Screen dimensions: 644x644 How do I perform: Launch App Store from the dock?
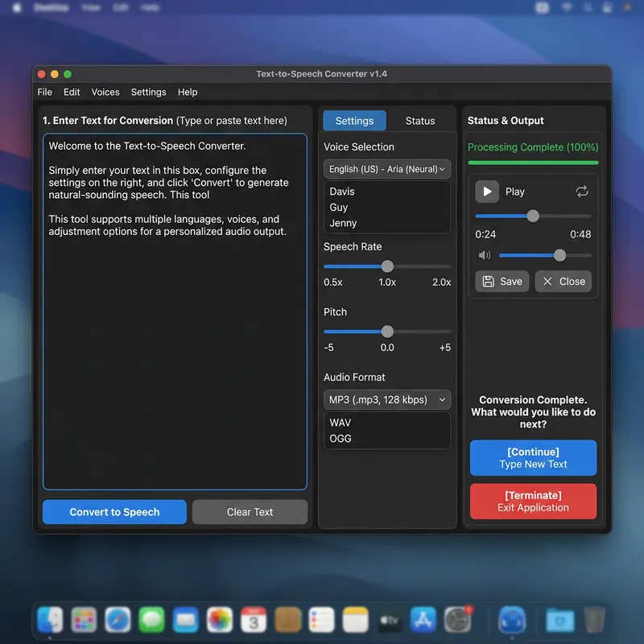423,620
